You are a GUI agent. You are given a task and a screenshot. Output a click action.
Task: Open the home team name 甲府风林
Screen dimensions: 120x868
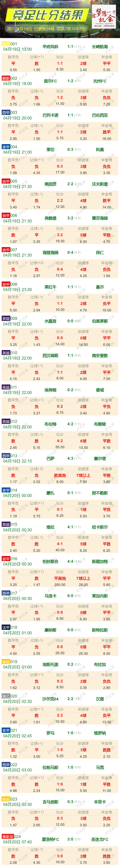point(50,47)
